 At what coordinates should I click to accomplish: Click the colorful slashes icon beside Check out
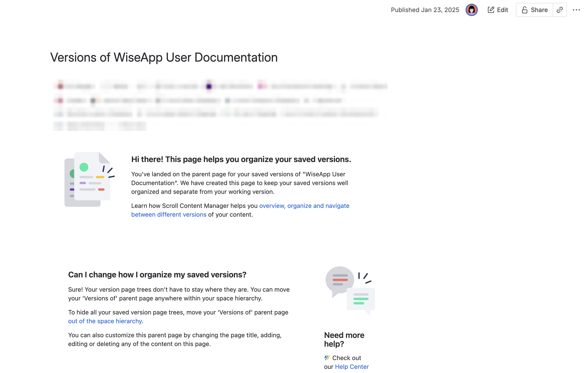point(327,358)
